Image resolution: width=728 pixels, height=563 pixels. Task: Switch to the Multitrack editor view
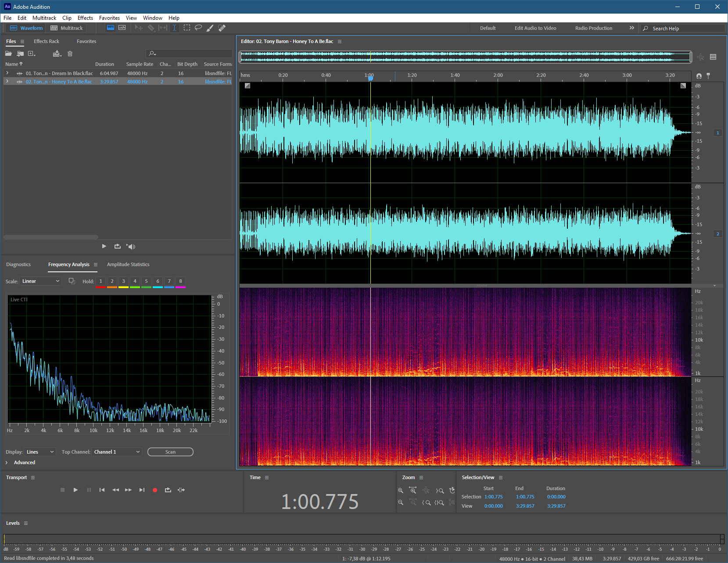tap(67, 28)
